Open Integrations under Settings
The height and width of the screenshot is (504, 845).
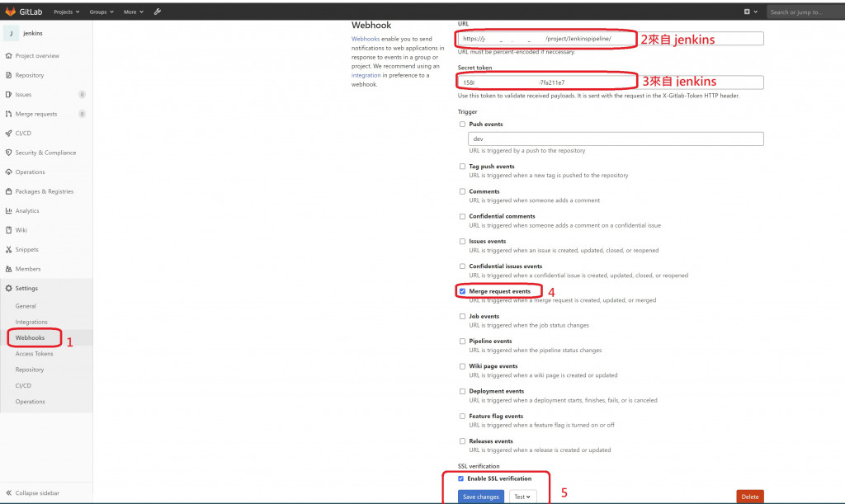click(31, 322)
